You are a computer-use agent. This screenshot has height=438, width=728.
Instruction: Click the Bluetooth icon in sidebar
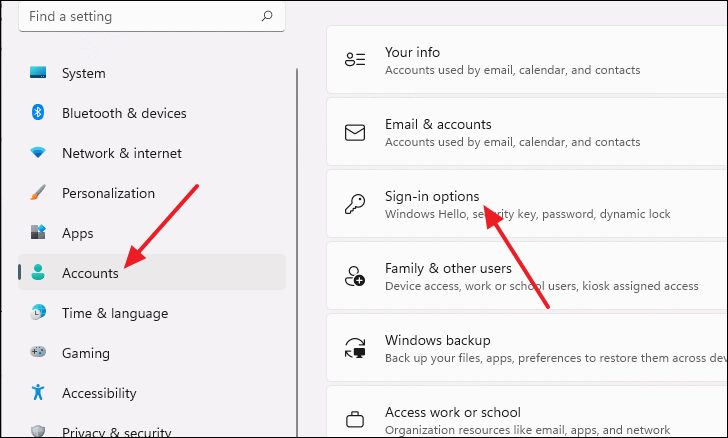[38, 112]
